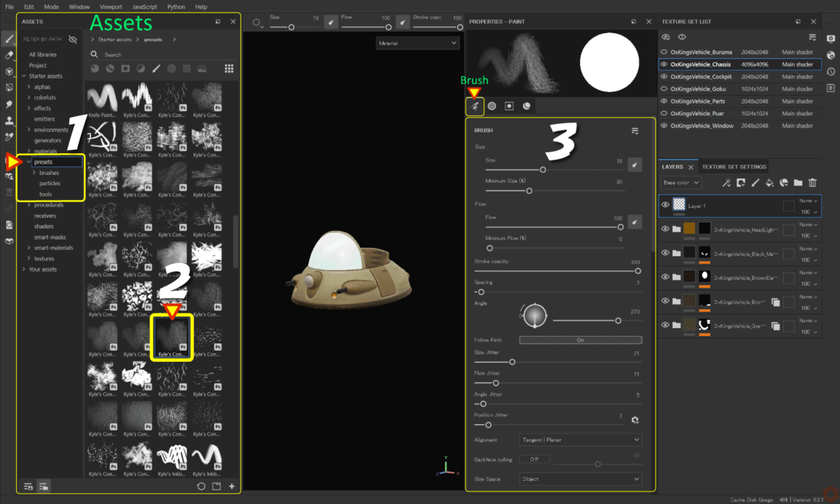The height and width of the screenshot is (504, 840).
Task: Open the Brush settings tab in Paint properties
Action: coord(475,106)
